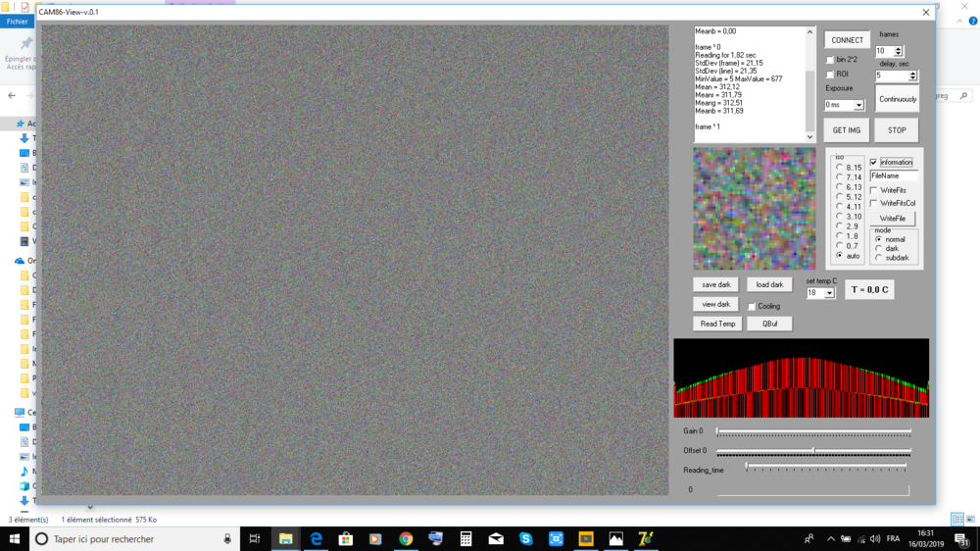Select iso 4..11 radio button
The width and height of the screenshot is (980, 551).
pos(840,207)
